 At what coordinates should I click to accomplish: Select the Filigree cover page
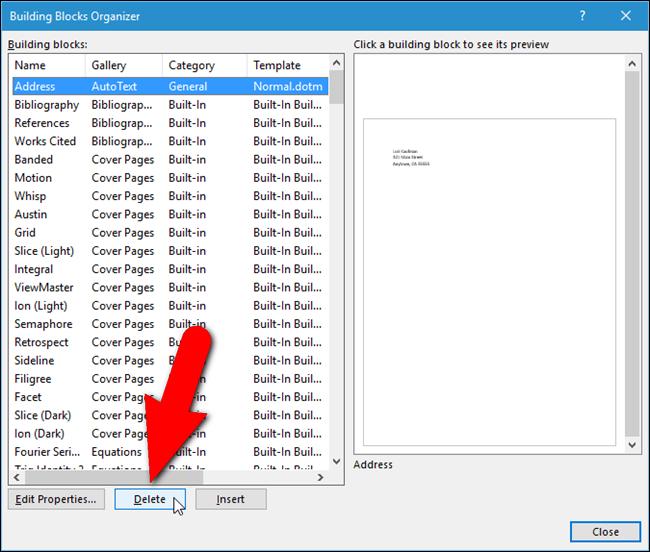tap(170, 378)
